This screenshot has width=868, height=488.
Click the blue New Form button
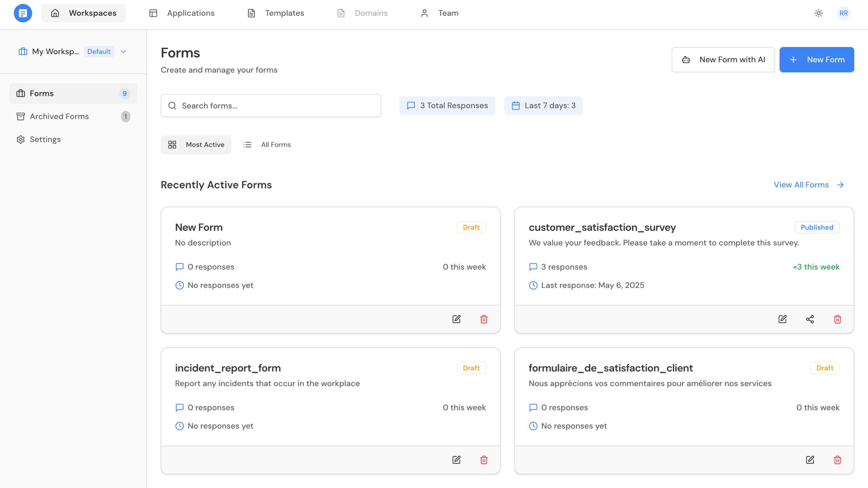[x=816, y=59]
